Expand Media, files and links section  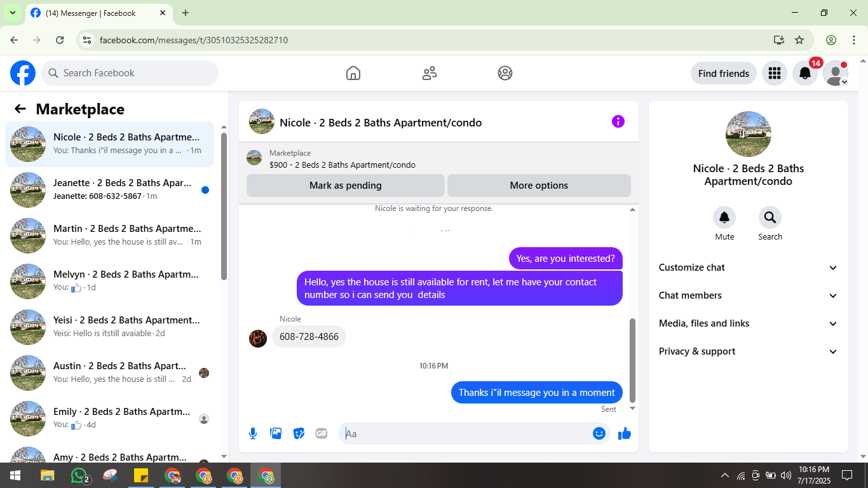point(749,323)
